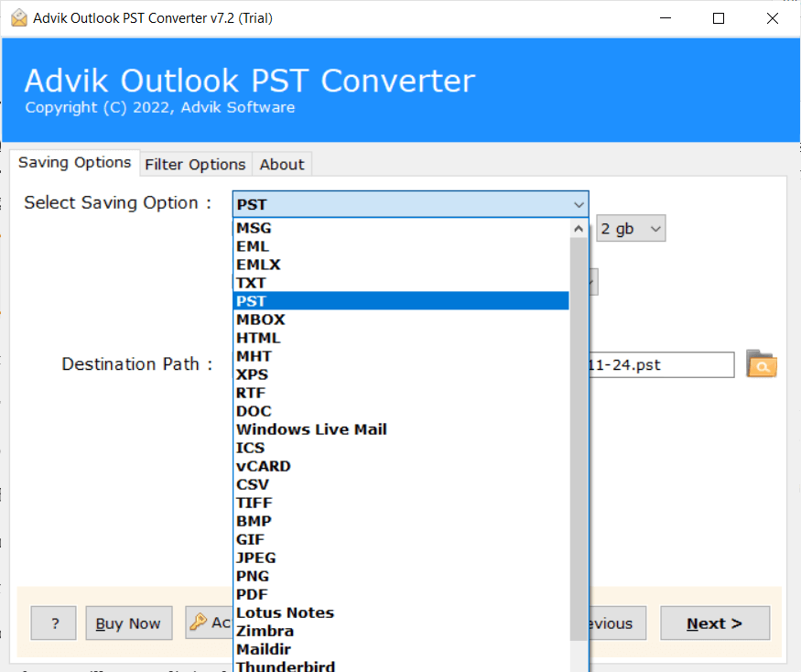Viewport: 801px width, 672px height.
Task: Choose RTF format entry
Action: pos(401,393)
